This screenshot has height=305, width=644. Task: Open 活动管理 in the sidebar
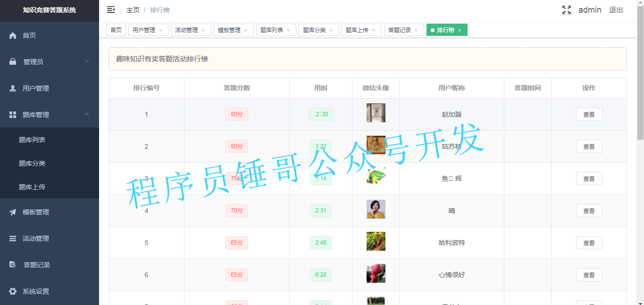point(50,238)
